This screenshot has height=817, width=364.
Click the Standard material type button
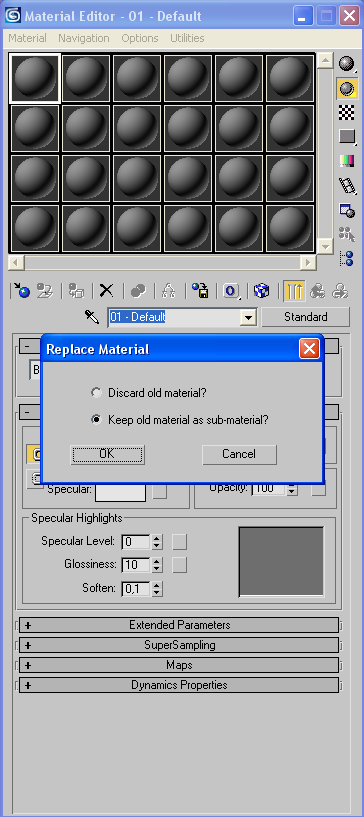point(306,317)
